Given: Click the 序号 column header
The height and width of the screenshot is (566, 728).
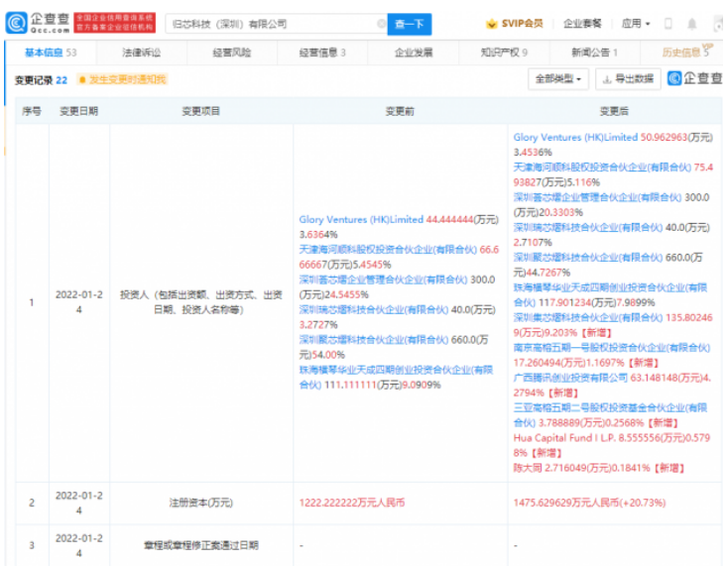Looking at the screenshot, I should pos(32,111).
